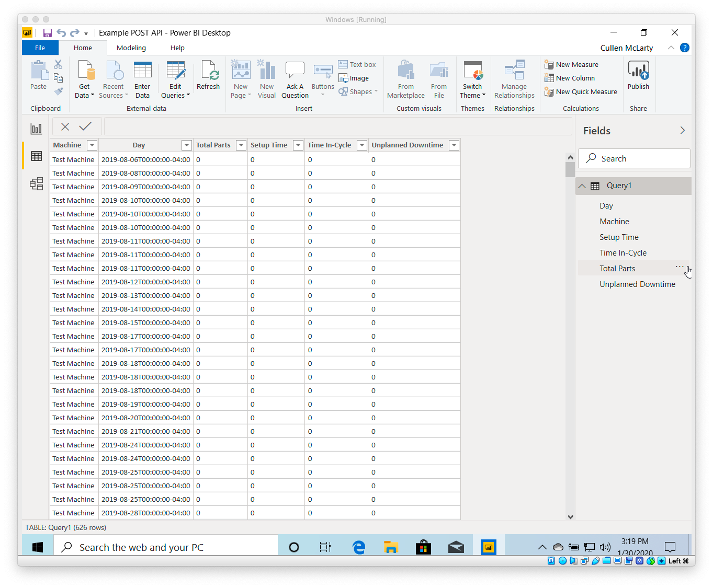Click the Format Painter icon
713x588 pixels.
click(x=58, y=91)
